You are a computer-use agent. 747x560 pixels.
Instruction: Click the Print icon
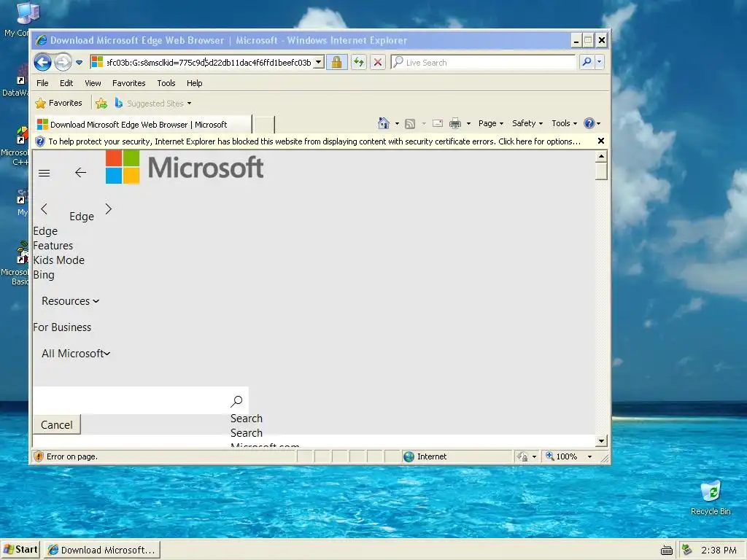(455, 123)
